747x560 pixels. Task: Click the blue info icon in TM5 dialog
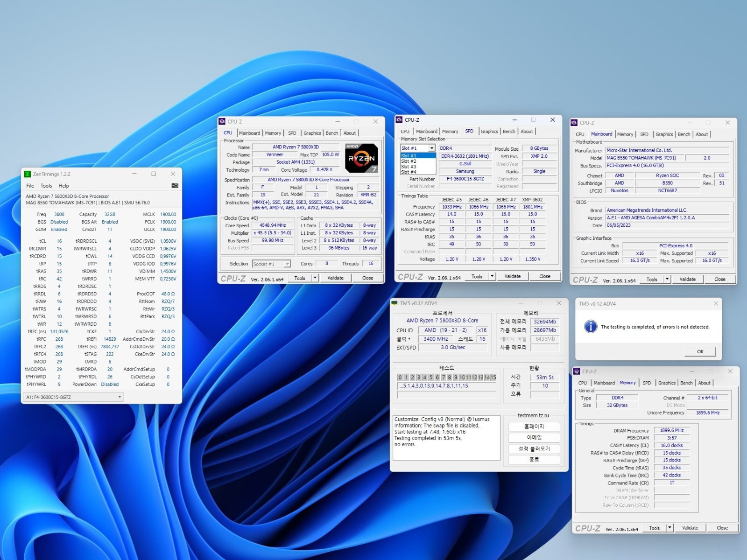590,327
